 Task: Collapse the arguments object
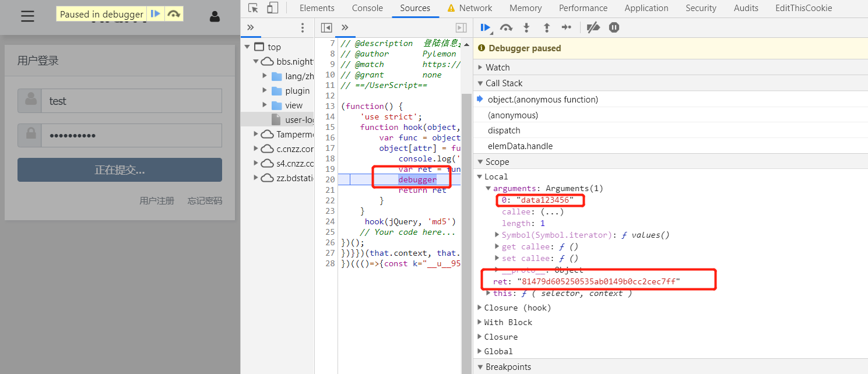[x=489, y=188]
